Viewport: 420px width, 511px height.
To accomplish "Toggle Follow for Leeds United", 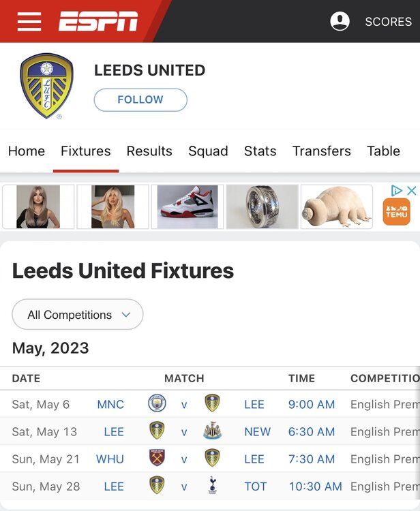I will 140,99.
